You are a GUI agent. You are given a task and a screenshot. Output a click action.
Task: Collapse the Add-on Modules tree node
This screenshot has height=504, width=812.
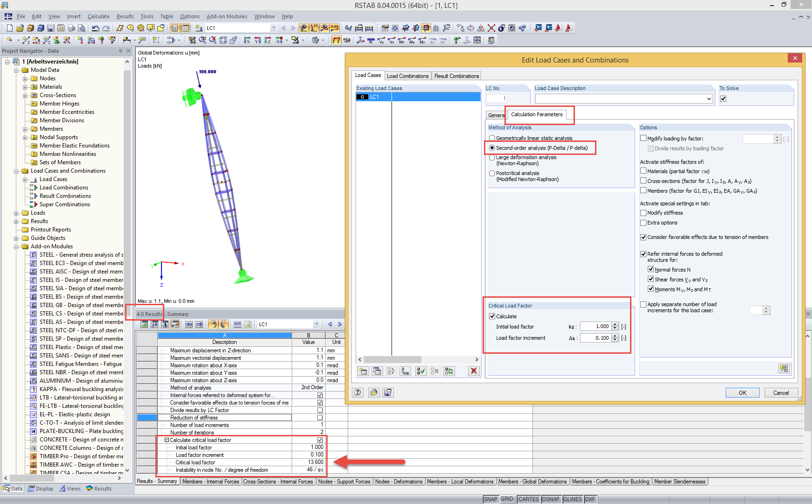coord(16,246)
